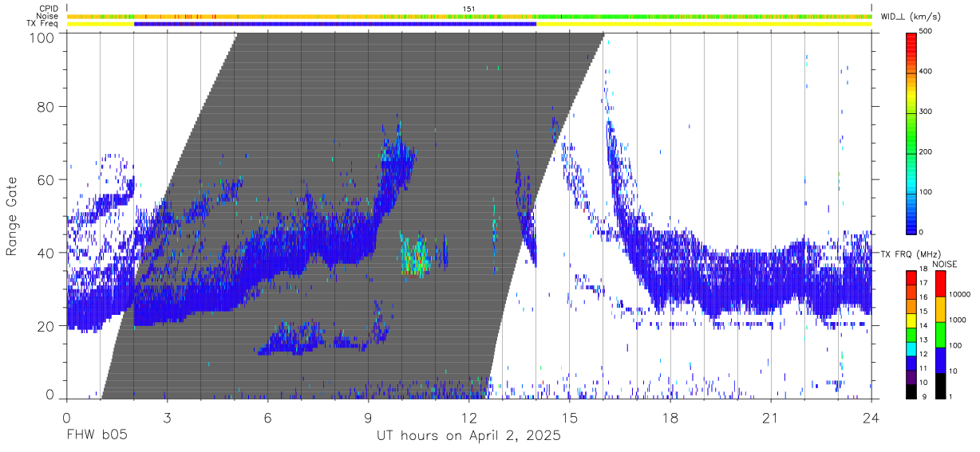The width and height of the screenshot is (980, 452).
Task: Click the NOISE color scale bar
Action: pos(940,334)
